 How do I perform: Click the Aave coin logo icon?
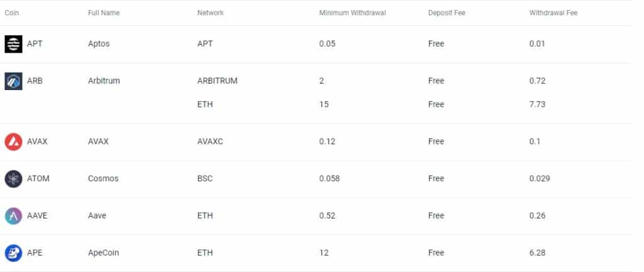(x=13, y=216)
